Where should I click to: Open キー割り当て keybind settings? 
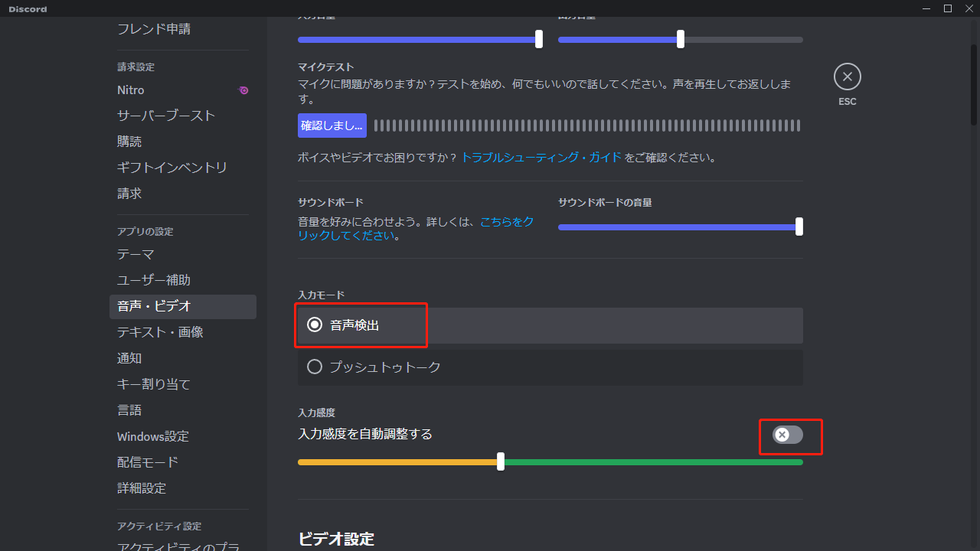point(182,385)
